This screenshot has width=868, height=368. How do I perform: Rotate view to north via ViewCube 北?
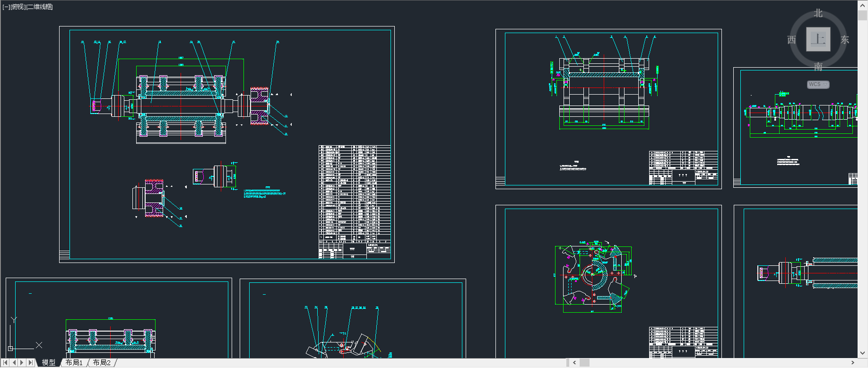(x=818, y=13)
